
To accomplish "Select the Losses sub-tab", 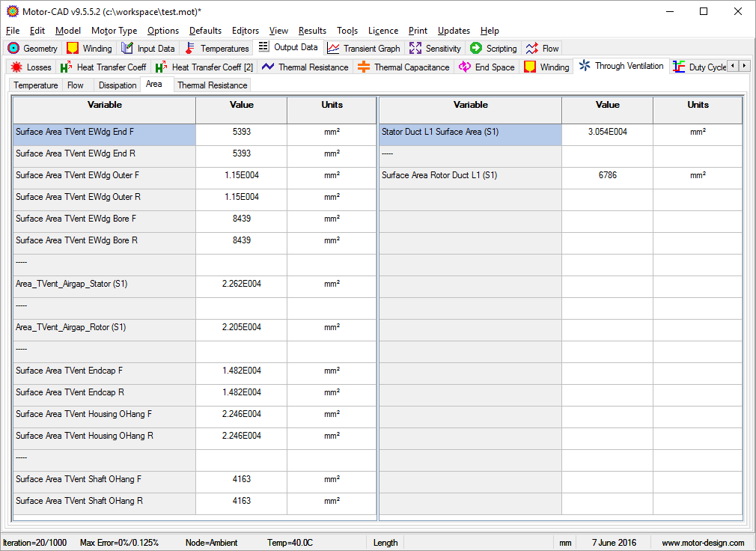I will click(x=31, y=67).
